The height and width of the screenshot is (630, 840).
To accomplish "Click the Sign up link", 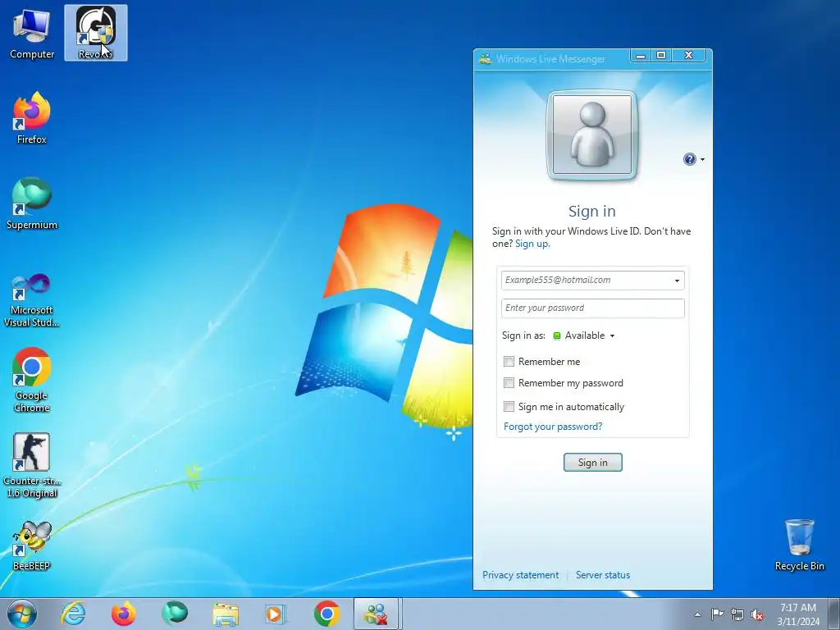I will pyautogui.click(x=532, y=244).
